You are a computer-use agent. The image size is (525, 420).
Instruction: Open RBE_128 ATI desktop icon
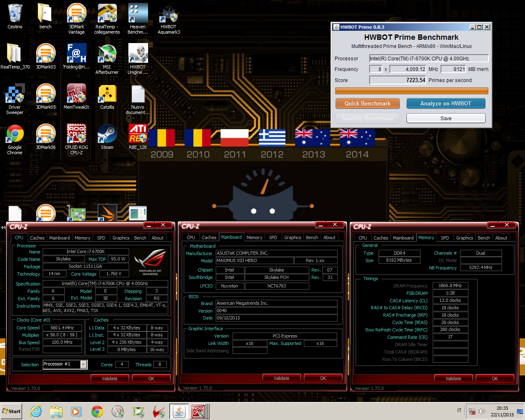coord(138,137)
